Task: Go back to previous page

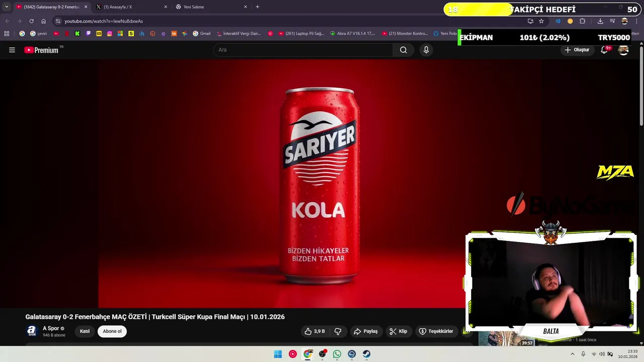Action: [x=7, y=21]
